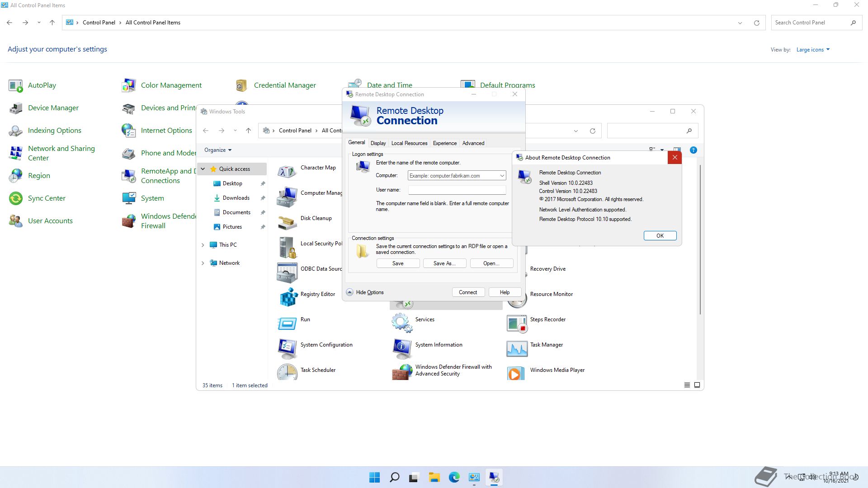Click the Save As... button
The image size is (868, 488).
pos(444,263)
